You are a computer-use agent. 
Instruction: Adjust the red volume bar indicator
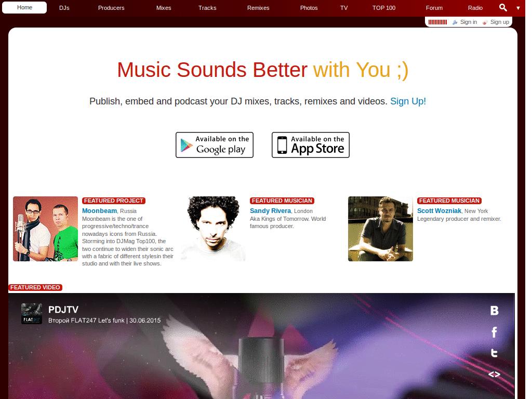tap(437, 22)
